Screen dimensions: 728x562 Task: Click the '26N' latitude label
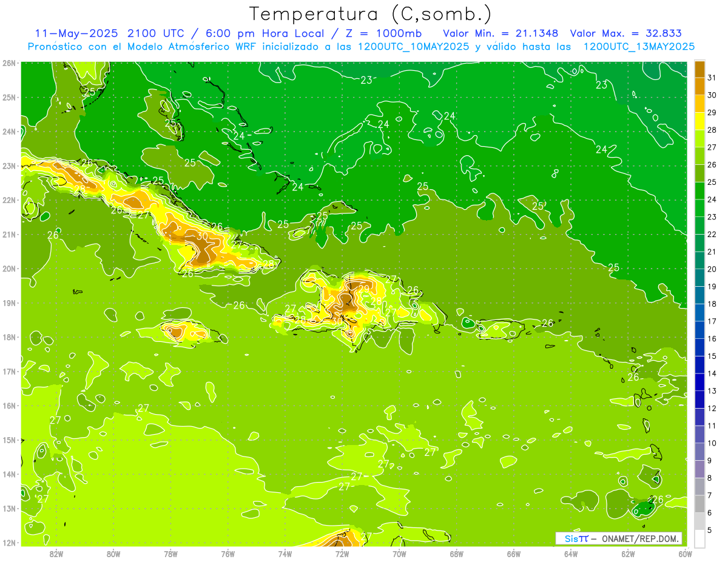pos(8,63)
